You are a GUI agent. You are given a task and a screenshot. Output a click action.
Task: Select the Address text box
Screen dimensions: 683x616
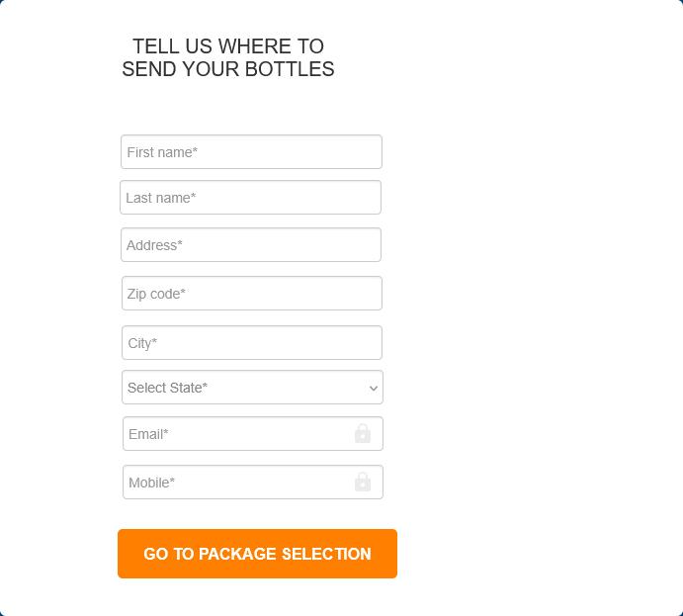[x=251, y=245]
